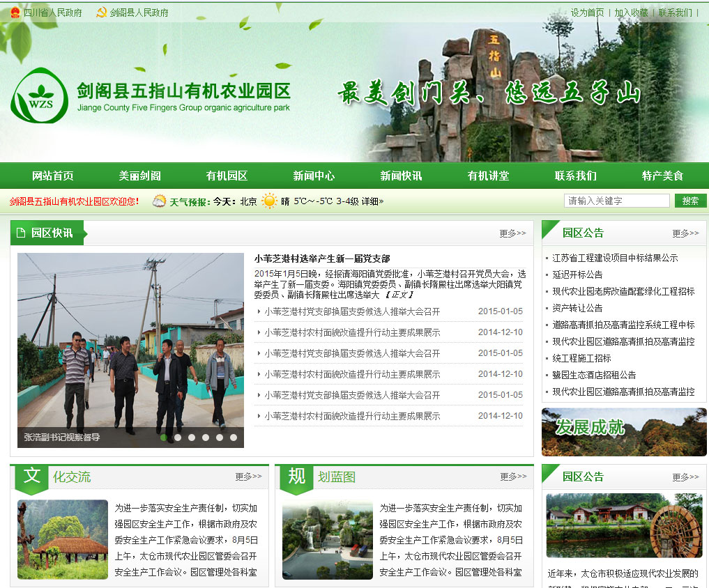Click 设为首页 in top bar
Image resolution: width=709 pixels, height=588 pixels.
tap(587, 13)
